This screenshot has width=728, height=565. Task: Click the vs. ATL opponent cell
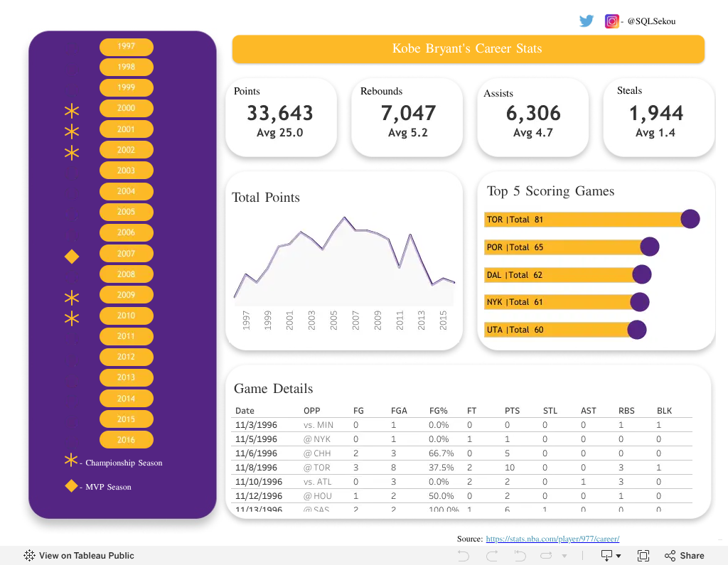point(318,482)
